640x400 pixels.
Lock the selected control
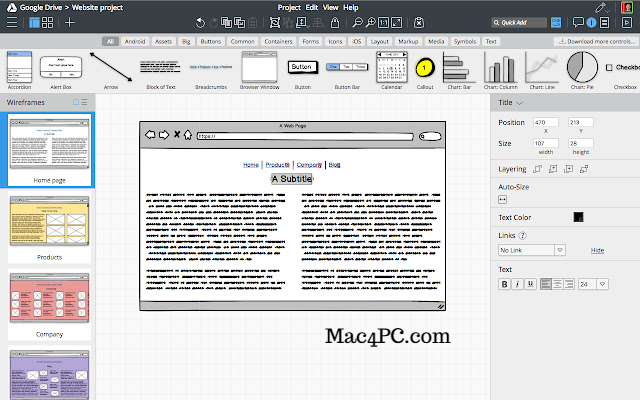coord(335,22)
